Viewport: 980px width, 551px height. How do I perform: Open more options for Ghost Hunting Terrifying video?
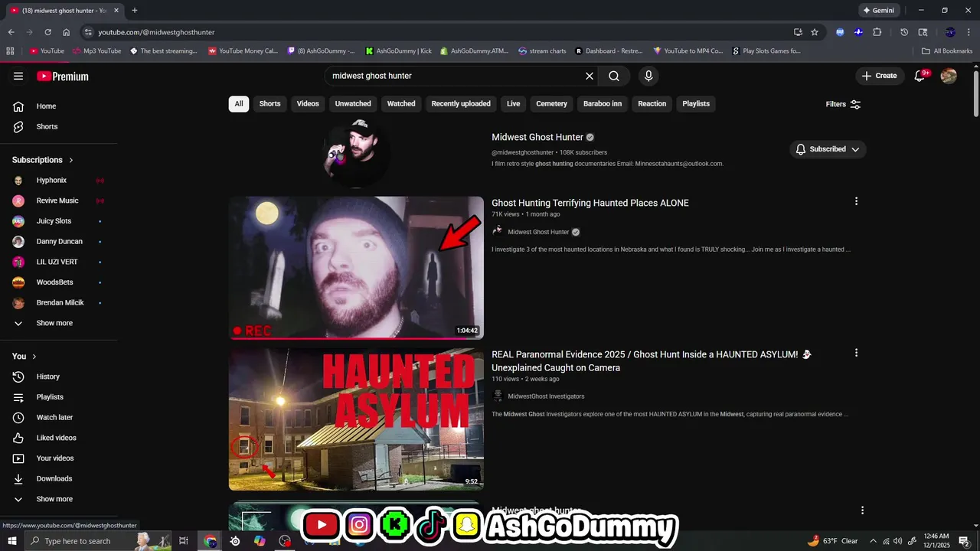pos(856,201)
